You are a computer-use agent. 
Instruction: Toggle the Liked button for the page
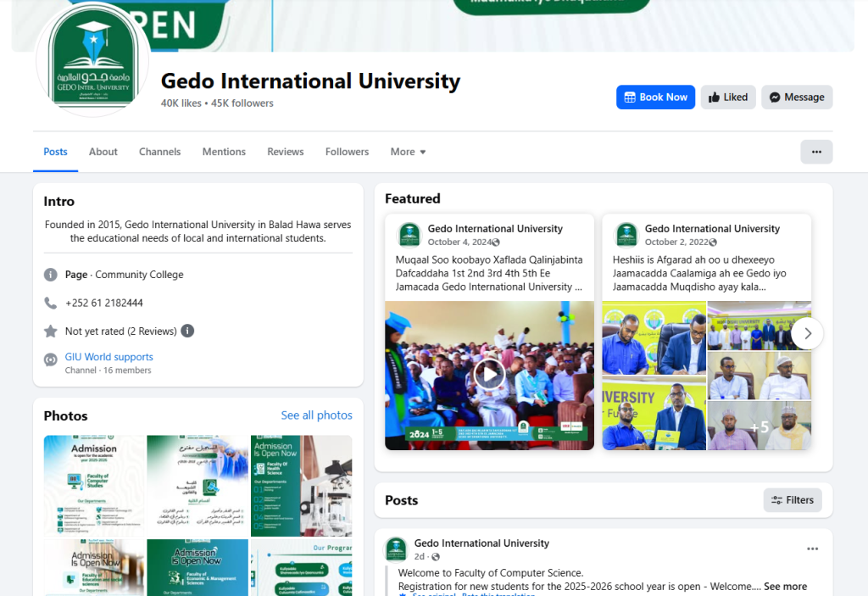727,97
